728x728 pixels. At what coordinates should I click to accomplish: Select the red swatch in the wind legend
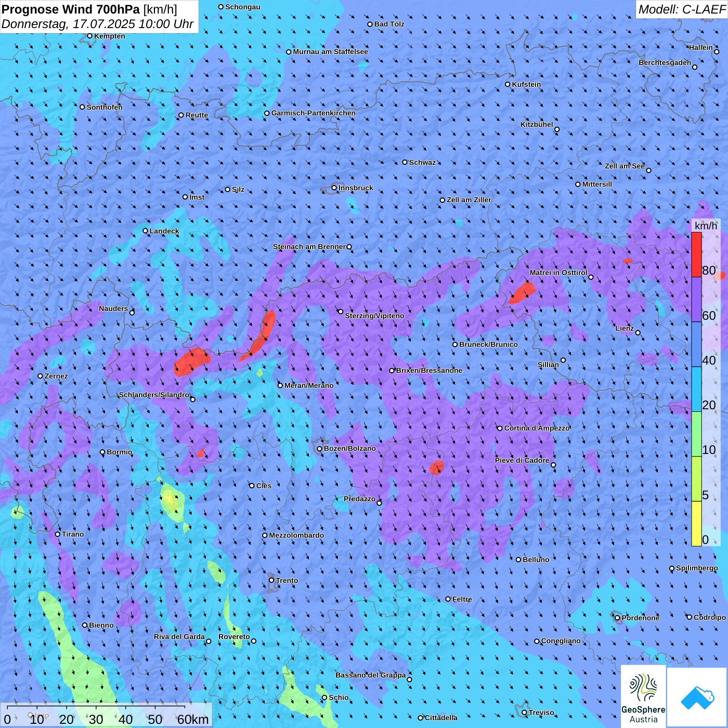click(x=696, y=255)
